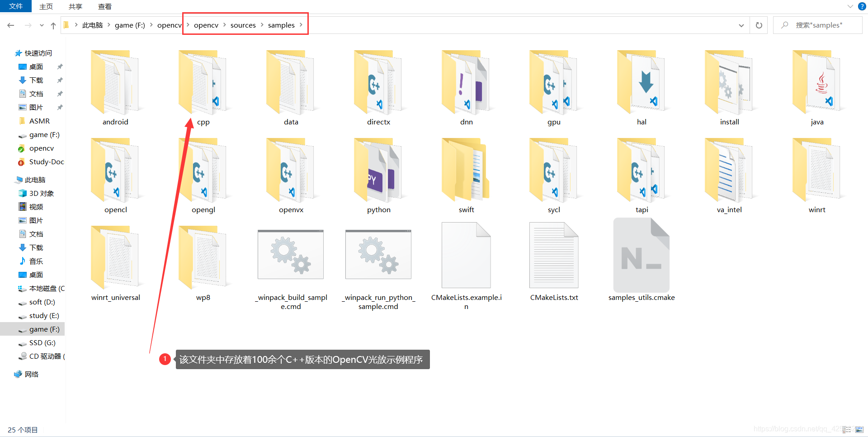Click the search samples box
Image resolution: width=868 pixels, height=437 pixels.
tap(818, 25)
